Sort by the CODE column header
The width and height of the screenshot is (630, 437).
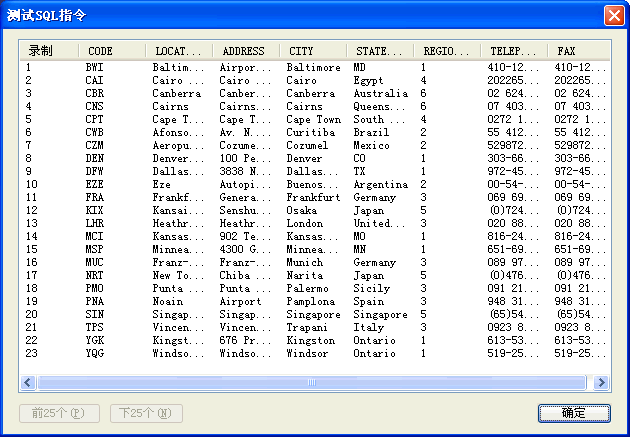(x=112, y=51)
